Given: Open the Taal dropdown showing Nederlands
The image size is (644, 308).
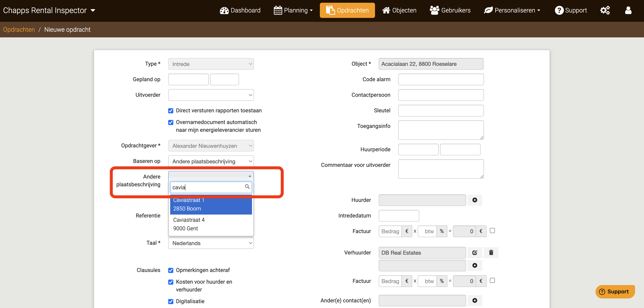Looking at the screenshot, I should [x=211, y=243].
